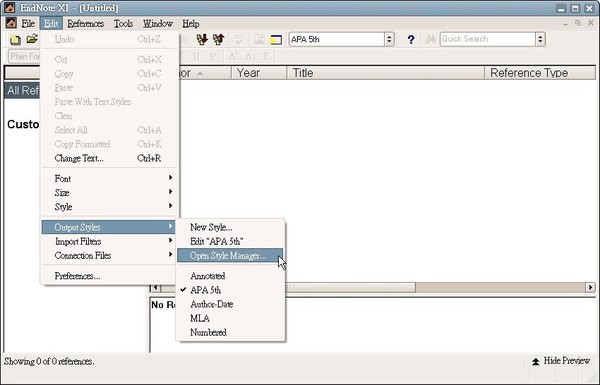Open the Window menu
Viewport: 600px width, 385px height.
pyautogui.click(x=158, y=24)
